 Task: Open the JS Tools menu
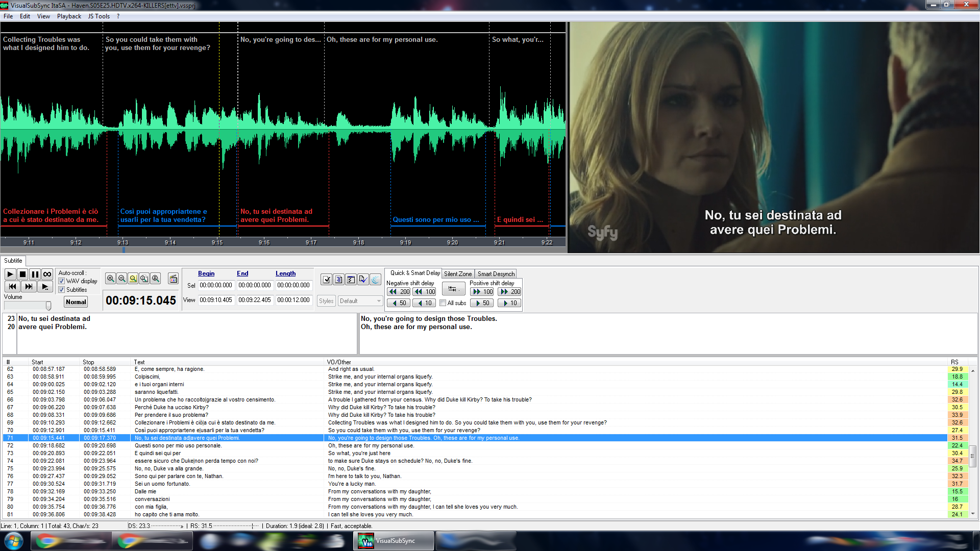(x=99, y=16)
